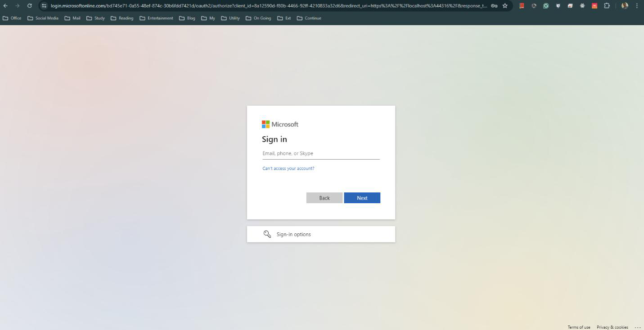The width and height of the screenshot is (644, 330).
Task: Open the Study bookmarks folder
Action: (95, 18)
